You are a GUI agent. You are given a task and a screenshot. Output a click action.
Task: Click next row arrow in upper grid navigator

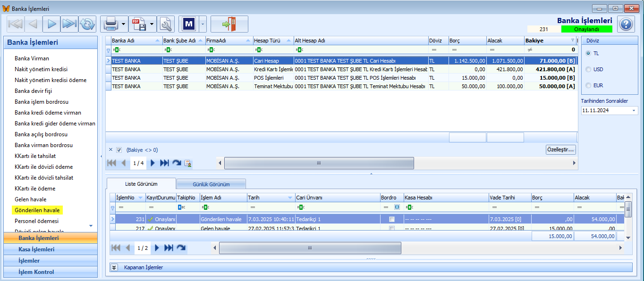point(152,163)
